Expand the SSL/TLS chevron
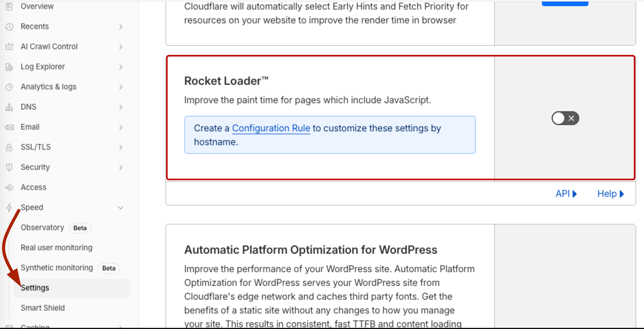The image size is (644, 329). [x=121, y=147]
